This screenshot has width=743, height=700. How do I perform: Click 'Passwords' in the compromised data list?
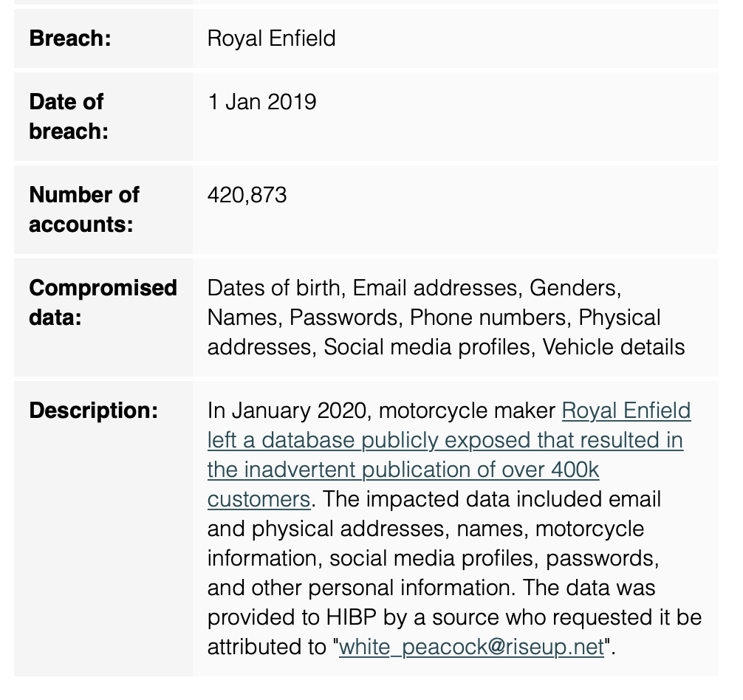pos(343,318)
